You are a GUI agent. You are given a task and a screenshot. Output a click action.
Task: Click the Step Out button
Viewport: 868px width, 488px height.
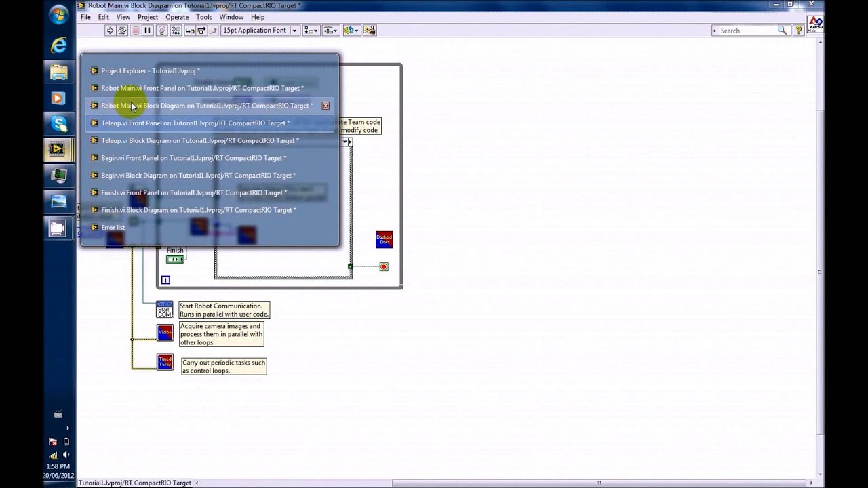[212, 30]
